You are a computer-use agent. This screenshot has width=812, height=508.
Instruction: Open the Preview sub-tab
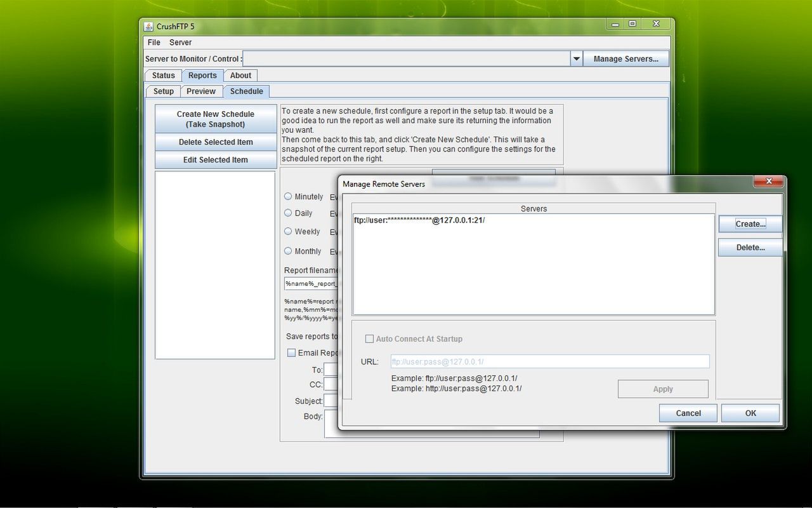pyautogui.click(x=201, y=91)
